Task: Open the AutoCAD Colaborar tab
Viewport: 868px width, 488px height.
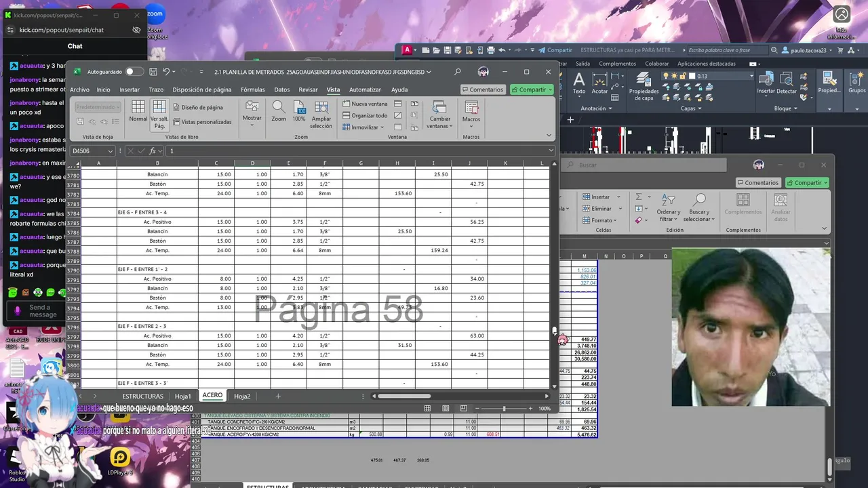Action: [x=656, y=64]
